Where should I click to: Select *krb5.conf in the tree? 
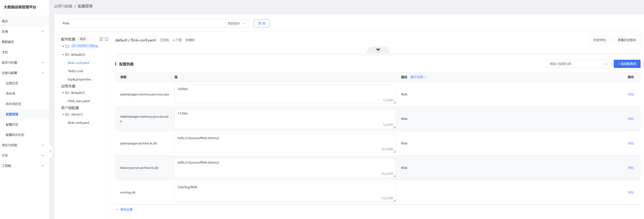pyautogui.click(x=75, y=71)
